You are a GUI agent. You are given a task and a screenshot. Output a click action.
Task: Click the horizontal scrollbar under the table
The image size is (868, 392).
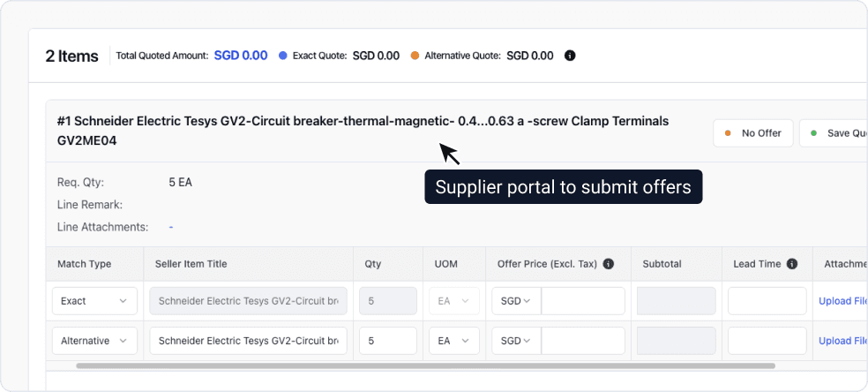[425, 366]
